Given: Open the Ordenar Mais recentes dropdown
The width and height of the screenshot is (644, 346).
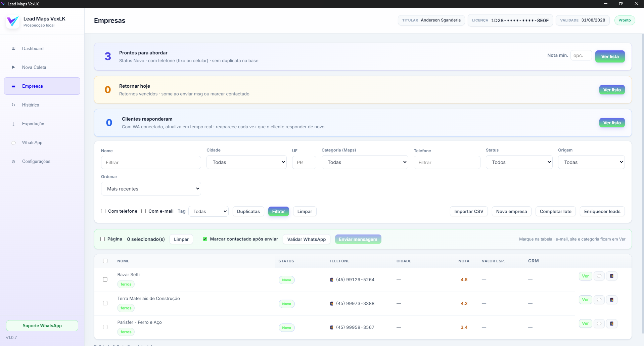Looking at the screenshot, I should 151,189.
